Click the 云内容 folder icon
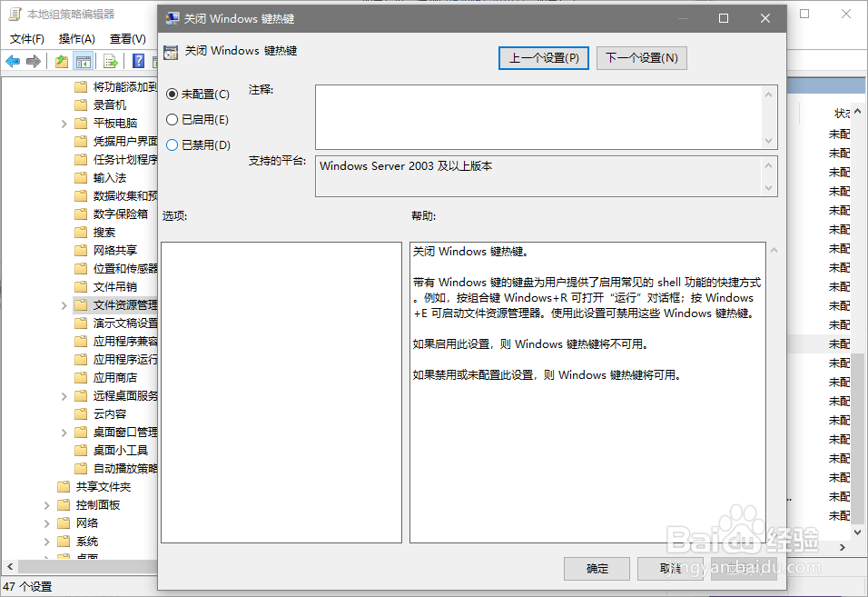Image resolution: width=868 pixels, height=597 pixels. 81,414
